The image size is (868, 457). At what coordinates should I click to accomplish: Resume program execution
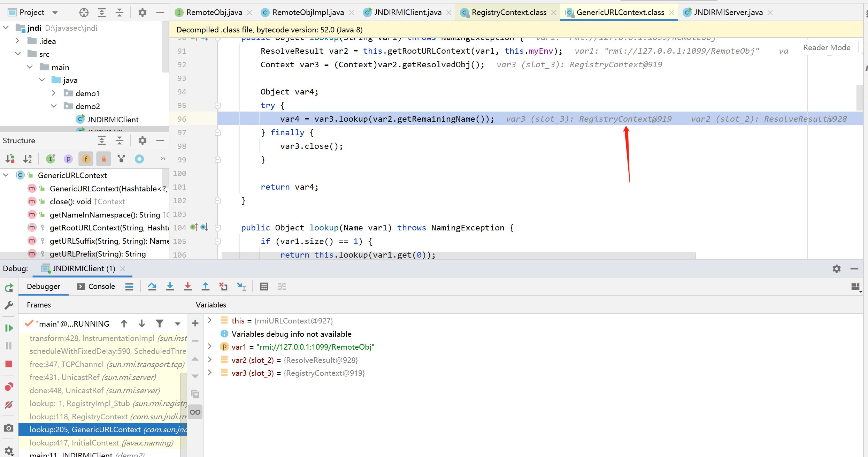pyautogui.click(x=9, y=328)
